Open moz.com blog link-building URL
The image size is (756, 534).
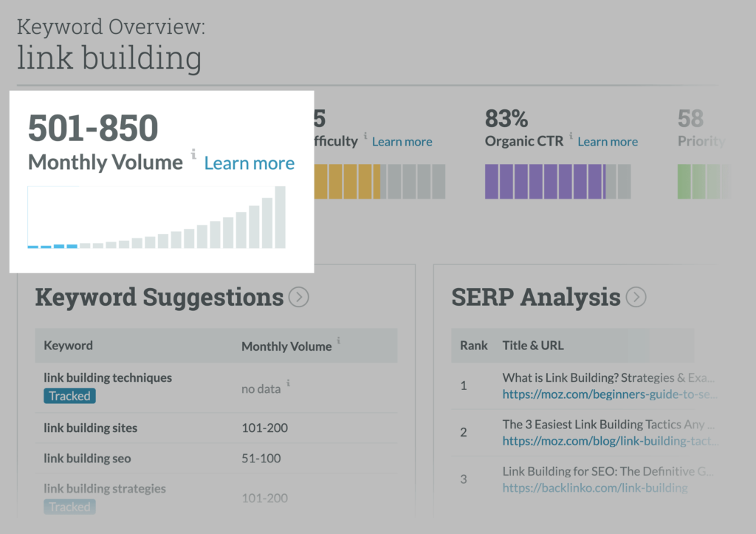[610, 441]
